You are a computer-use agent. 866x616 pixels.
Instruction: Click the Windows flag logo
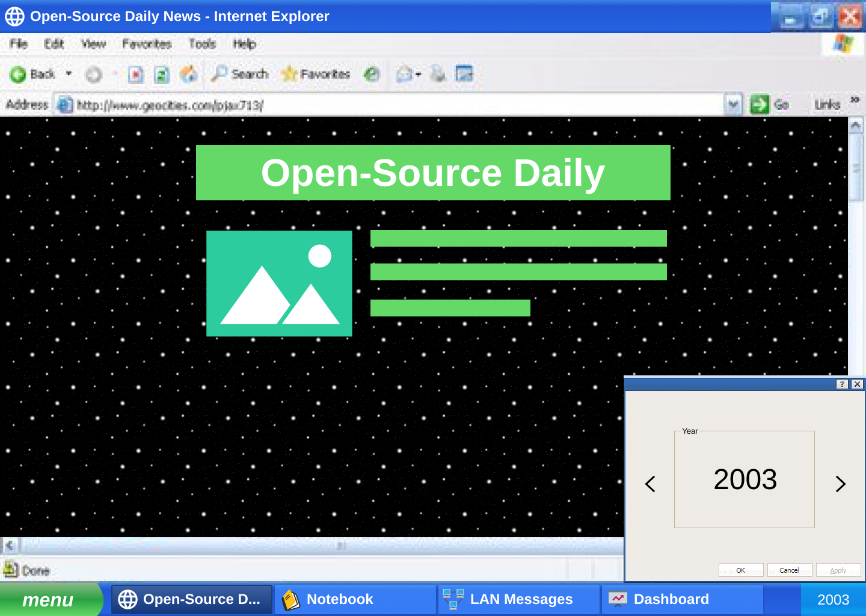point(843,44)
